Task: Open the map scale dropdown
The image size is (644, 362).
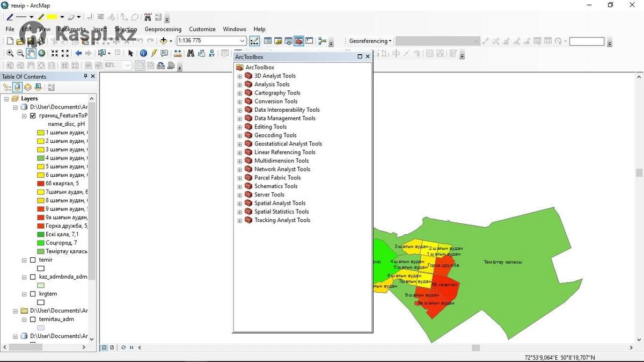Action: tap(242, 41)
